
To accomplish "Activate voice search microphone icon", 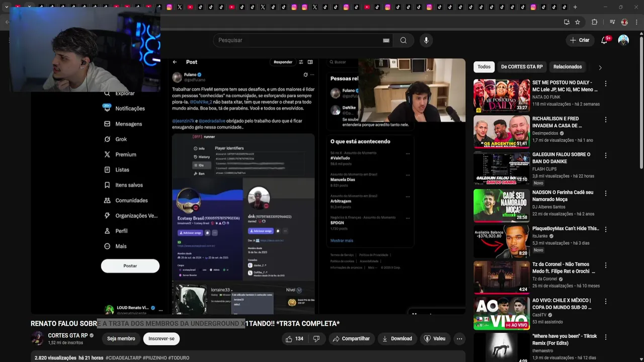I will click(426, 40).
